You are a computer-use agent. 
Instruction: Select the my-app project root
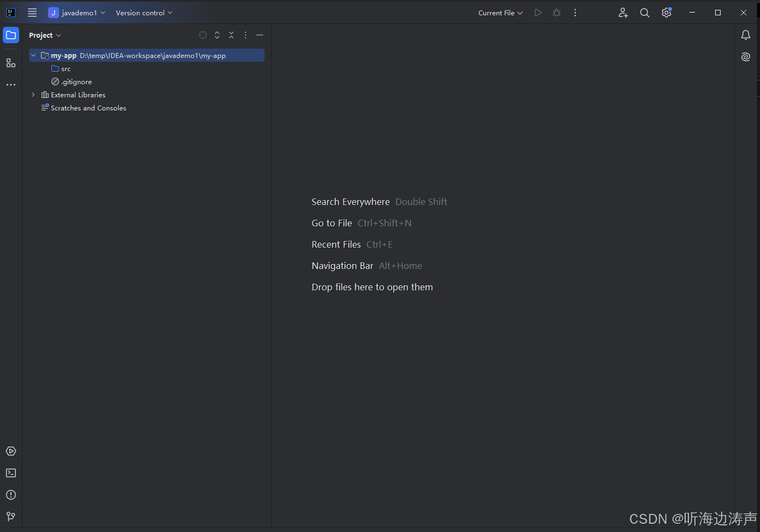point(147,55)
